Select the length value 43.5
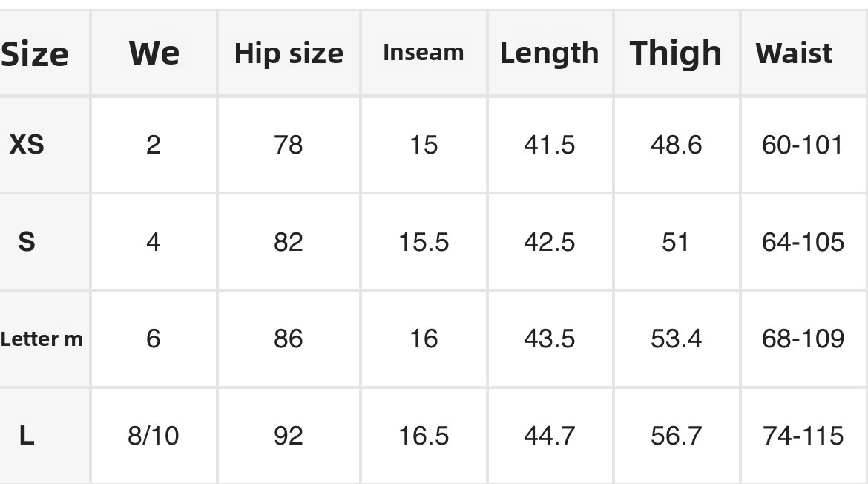 pos(549,339)
